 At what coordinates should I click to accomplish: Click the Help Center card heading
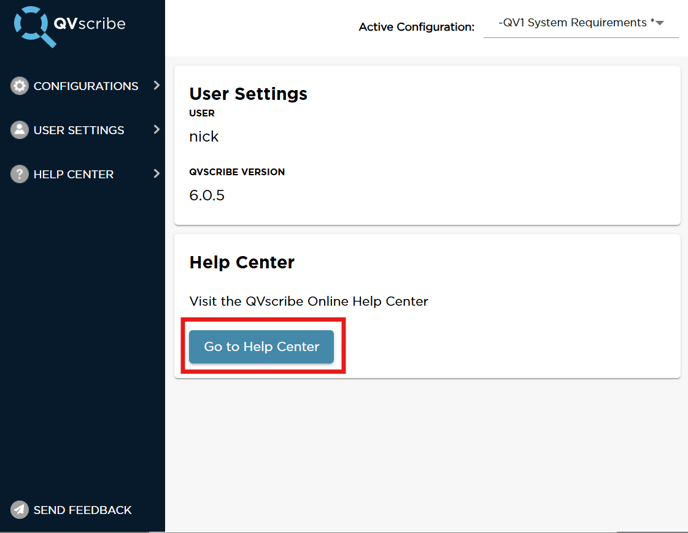[x=242, y=262]
